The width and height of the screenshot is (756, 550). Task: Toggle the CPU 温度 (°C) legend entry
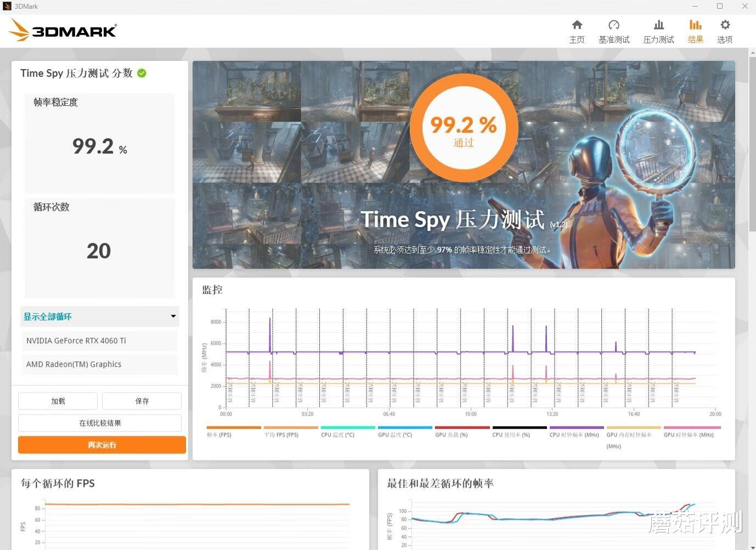pyautogui.click(x=337, y=434)
